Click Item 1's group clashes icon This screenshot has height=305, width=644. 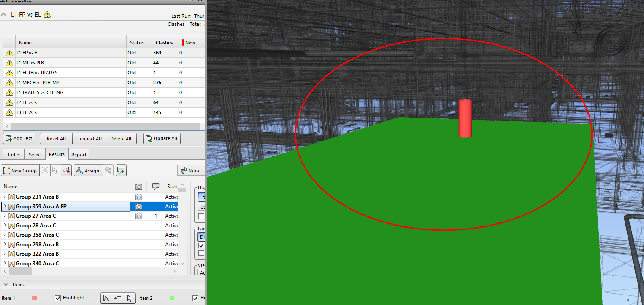point(106,298)
